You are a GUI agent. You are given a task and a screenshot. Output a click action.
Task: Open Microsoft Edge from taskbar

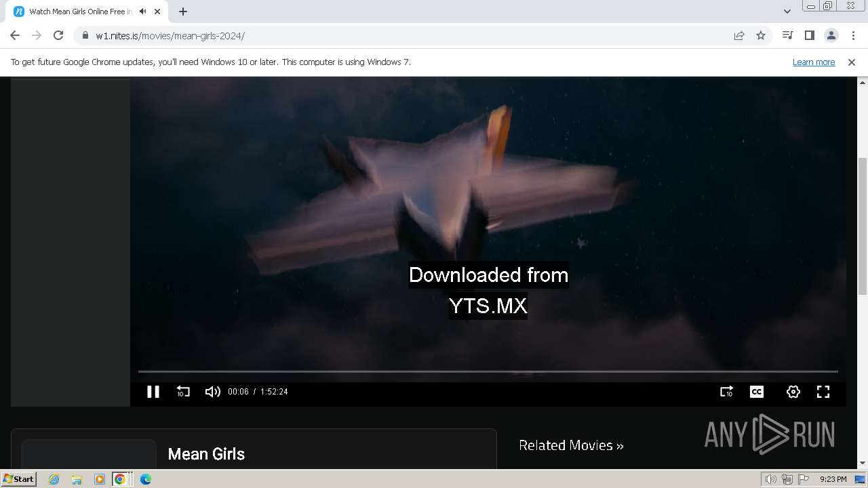pos(145,479)
